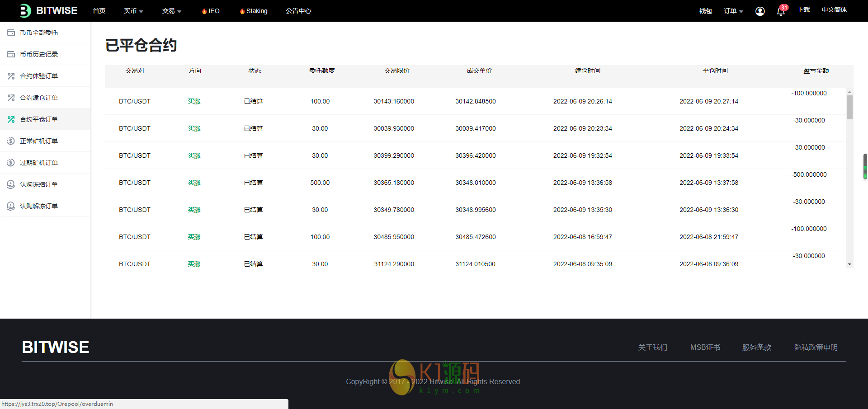This screenshot has height=409, width=868.
Task: Click the 已平仓合约 page heading
Action: pyautogui.click(x=141, y=45)
